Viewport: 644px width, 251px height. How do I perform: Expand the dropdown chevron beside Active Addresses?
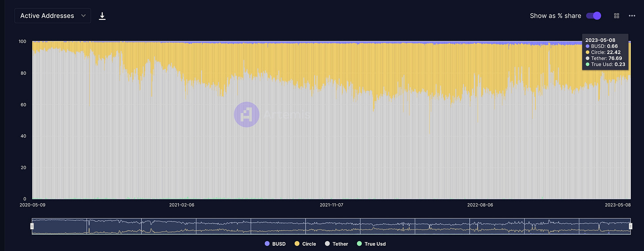point(83,15)
